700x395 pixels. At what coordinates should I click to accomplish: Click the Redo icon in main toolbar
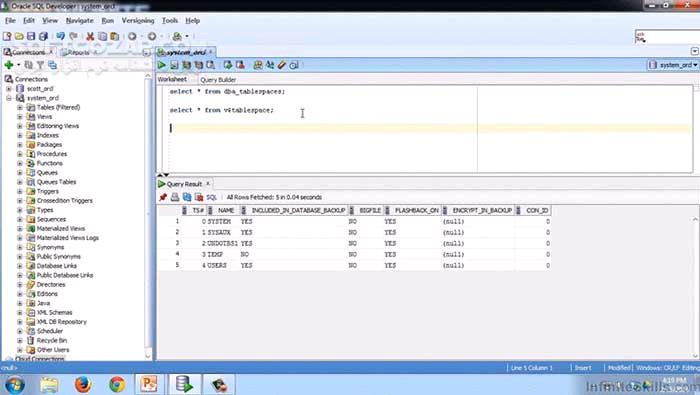point(73,37)
